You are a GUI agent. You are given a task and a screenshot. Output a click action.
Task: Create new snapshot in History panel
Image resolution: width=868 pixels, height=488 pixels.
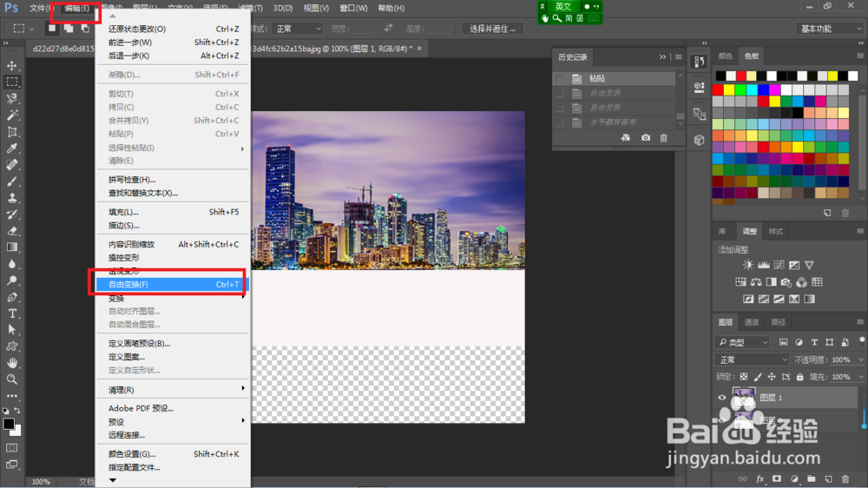coord(646,137)
